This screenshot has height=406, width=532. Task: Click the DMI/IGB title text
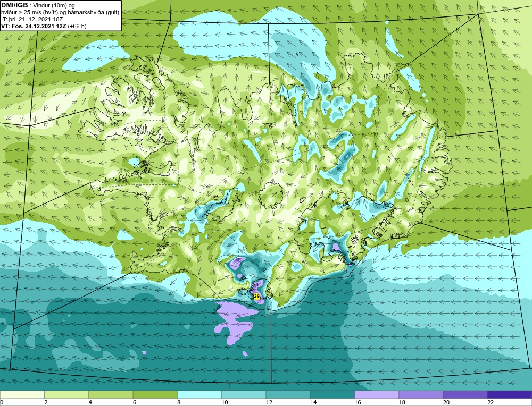14,5
